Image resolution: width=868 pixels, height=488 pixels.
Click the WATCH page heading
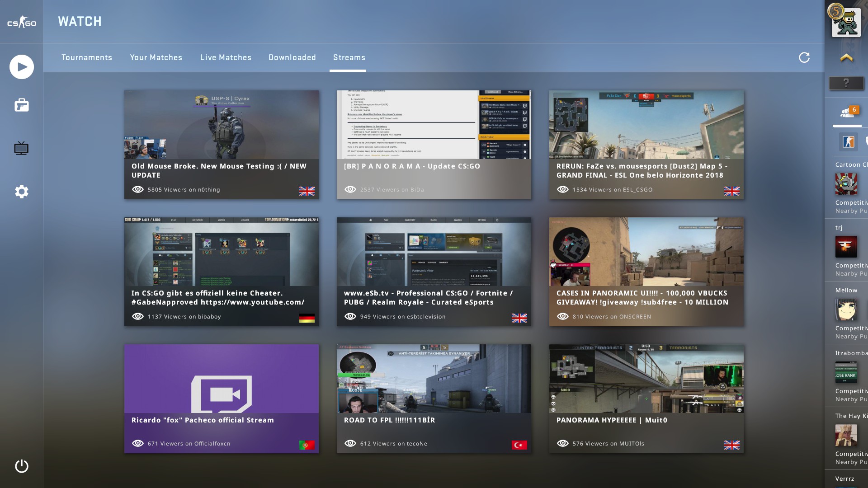pyautogui.click(x=80, y=21)
